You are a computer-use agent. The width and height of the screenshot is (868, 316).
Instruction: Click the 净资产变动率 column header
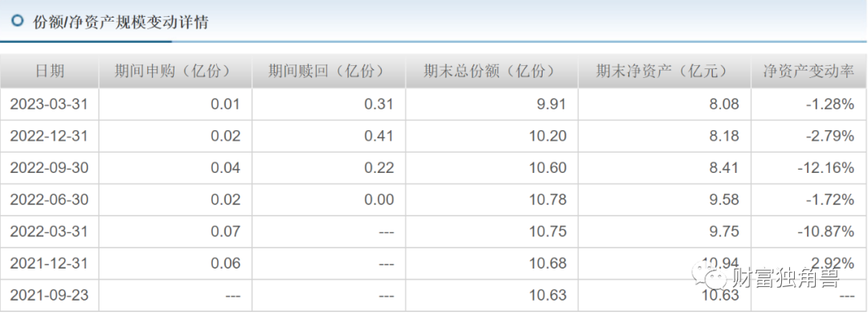point(809,72)
